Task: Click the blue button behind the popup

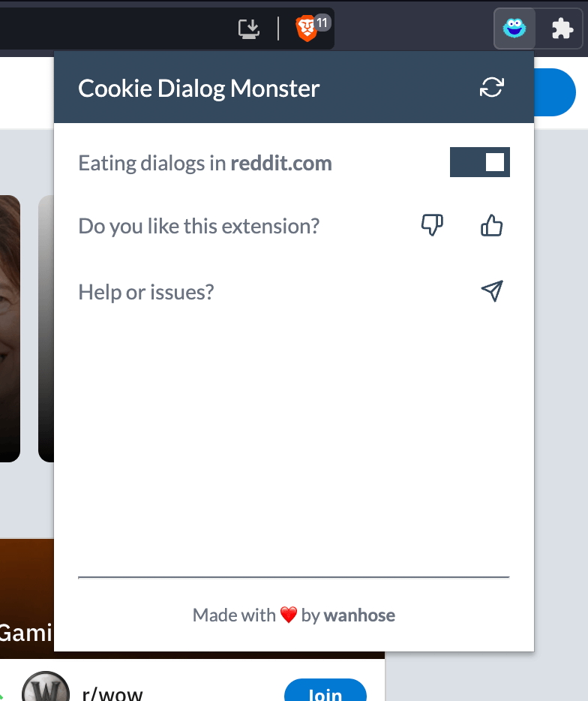Action: 554,92
